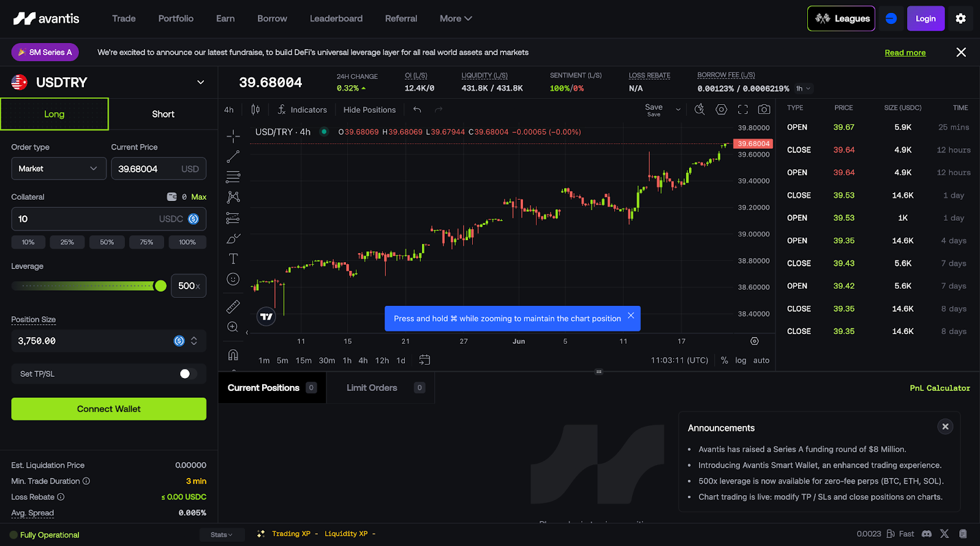Click the Connect Wallet button
The image size is (980, 546).
click(x=108, y=409)
